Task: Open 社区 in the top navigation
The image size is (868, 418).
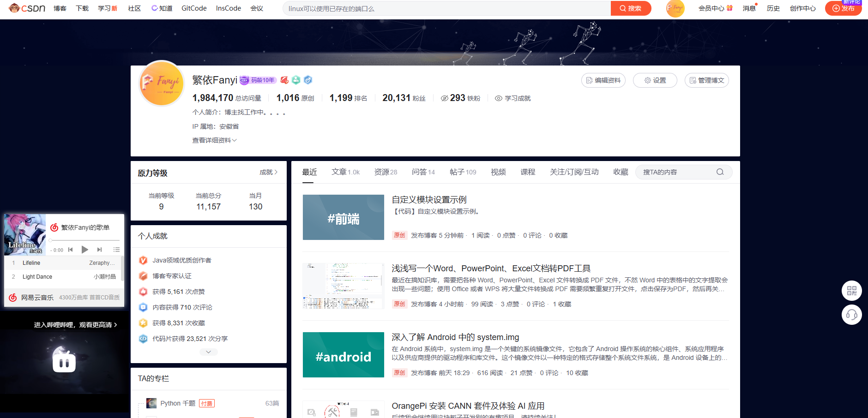Action: pyautogui.click(x=134, y=8)
